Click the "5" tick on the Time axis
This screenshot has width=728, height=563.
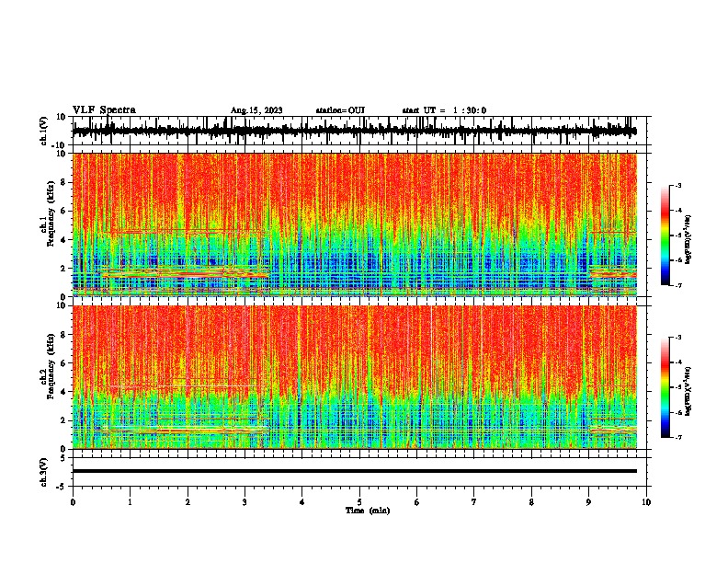click(x=359, y=502)
